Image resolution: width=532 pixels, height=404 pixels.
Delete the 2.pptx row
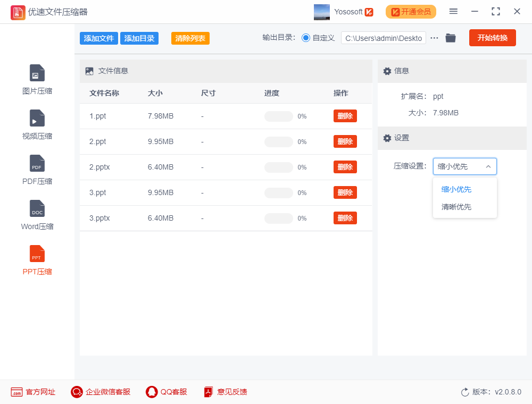(345, 167)
